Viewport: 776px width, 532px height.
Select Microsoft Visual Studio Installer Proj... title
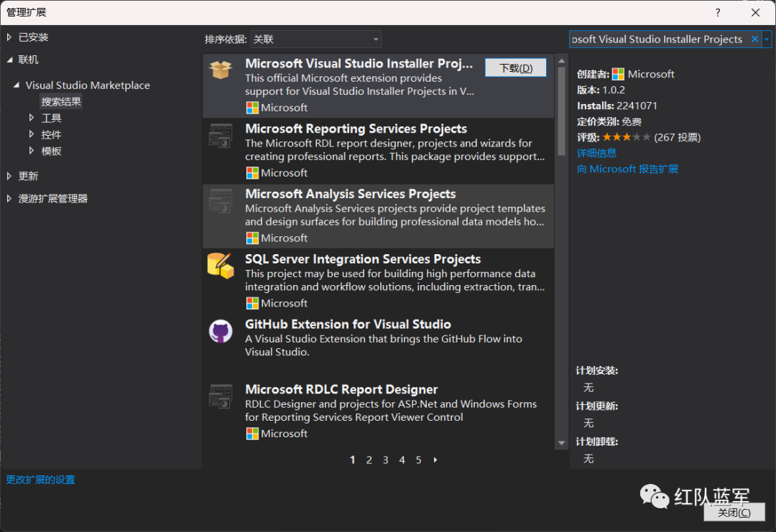[x=359, y=64]
